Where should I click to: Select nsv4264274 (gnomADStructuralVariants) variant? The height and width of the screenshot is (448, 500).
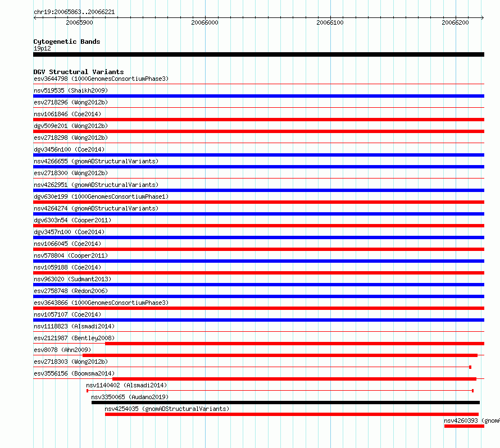[96, 208]
